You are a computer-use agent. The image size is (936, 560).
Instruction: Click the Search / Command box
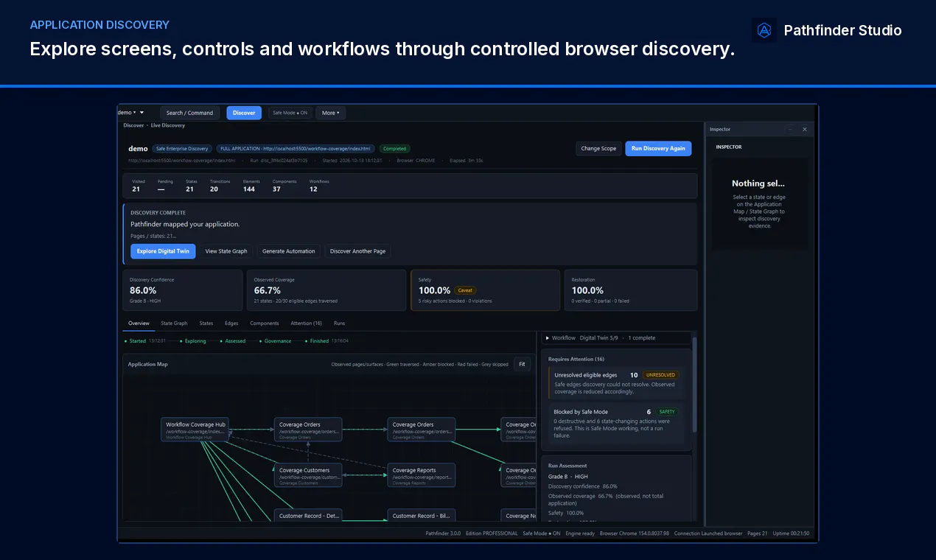click(189, 113)
